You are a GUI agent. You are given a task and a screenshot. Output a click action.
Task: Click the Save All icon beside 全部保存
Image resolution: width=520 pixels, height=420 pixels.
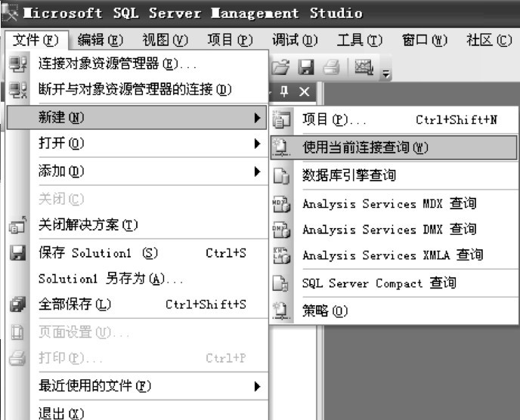tap(18, 304)
